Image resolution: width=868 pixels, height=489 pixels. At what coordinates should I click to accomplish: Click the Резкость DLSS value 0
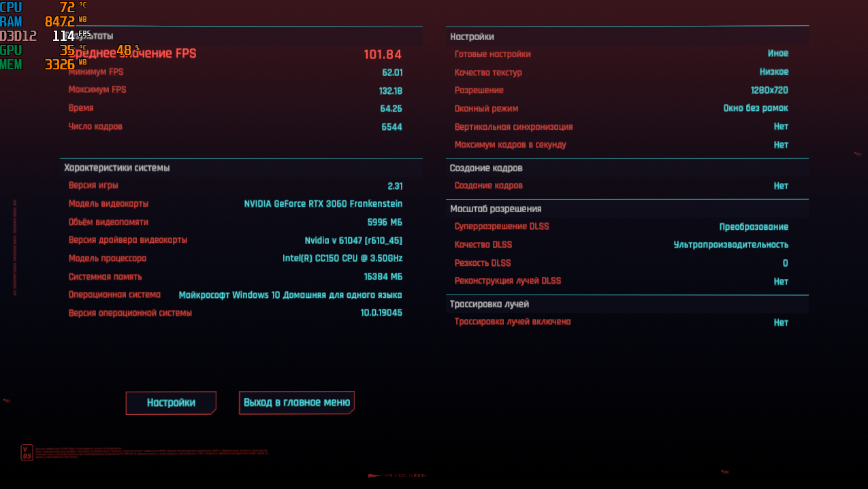click(x=785, y=263)
